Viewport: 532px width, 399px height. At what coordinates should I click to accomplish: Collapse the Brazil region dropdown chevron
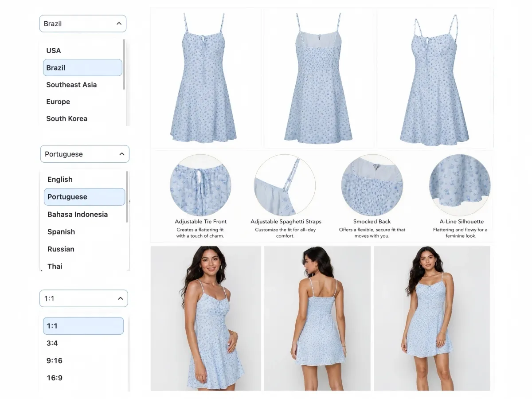coord(119,23)
